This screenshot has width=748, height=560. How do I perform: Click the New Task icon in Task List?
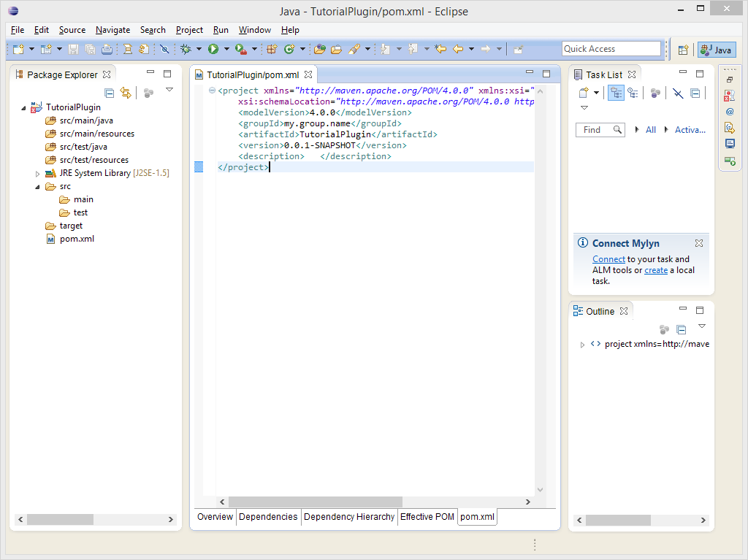click(584, 93)
